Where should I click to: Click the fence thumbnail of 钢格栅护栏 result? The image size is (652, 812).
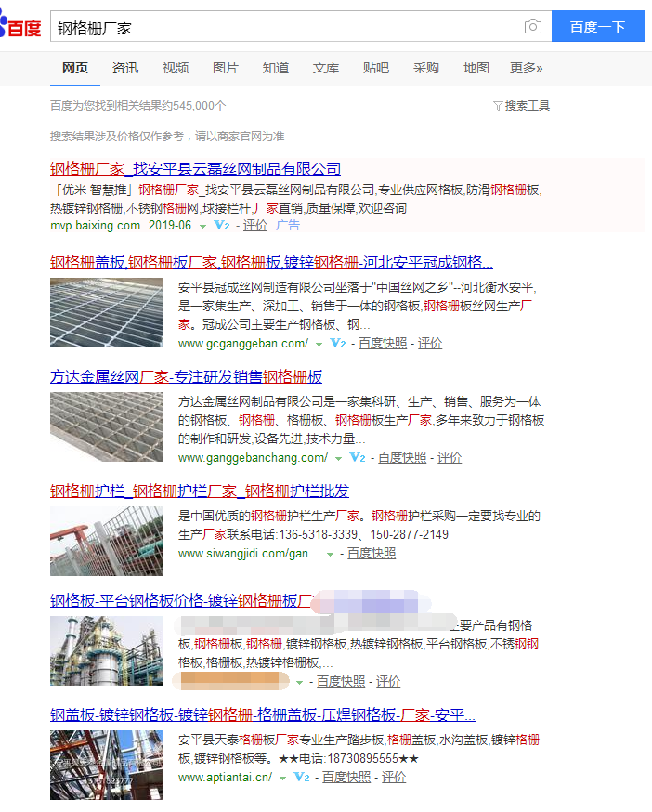(106, 541)
